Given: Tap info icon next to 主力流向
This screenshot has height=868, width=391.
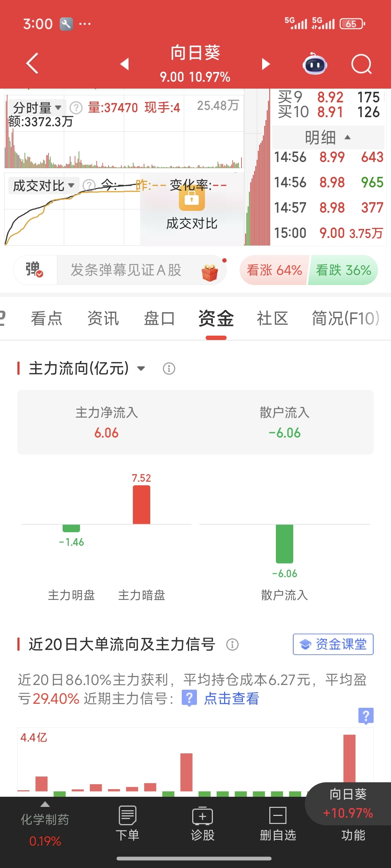Looking at the screenshot, I should [x=169, y=369].
